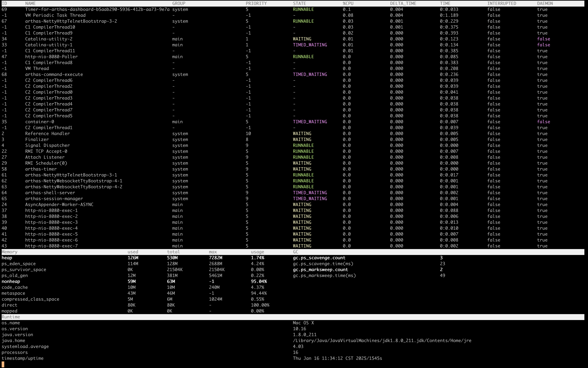This screenshot has height=368, width=588.
Task: Click the INTERRUPTED column header
Action: click(502, 3)
